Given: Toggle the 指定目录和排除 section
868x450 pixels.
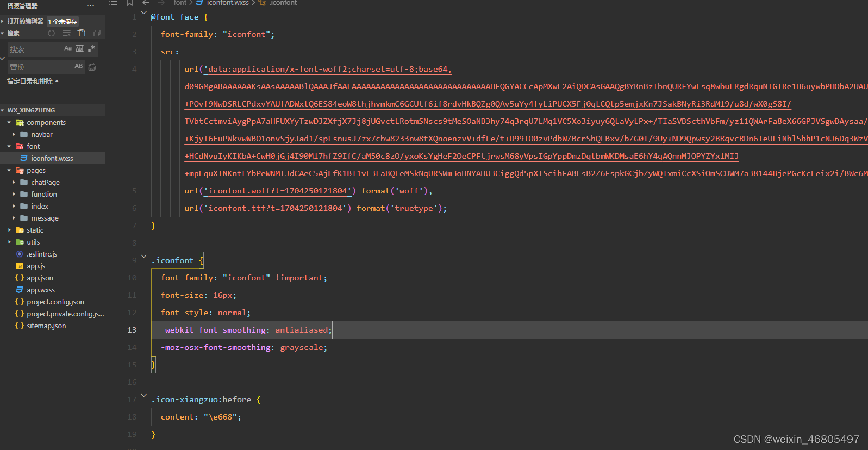Looking at the screenshot, I should [x=33, y=82].
